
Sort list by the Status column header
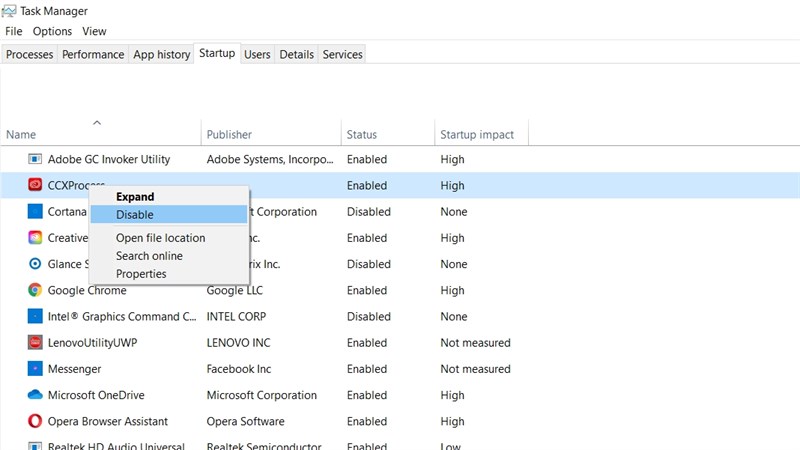pyautogui.click(x=362, y=135)
